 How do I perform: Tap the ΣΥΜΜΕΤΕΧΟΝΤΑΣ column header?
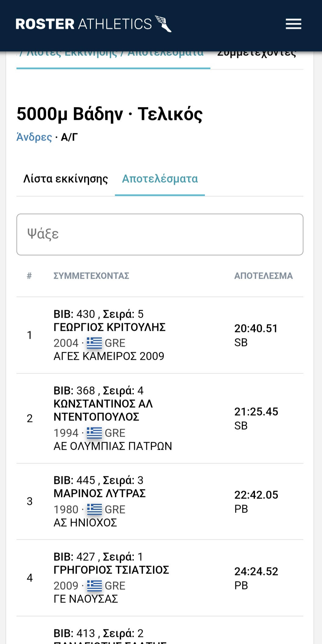pos(91,276)
